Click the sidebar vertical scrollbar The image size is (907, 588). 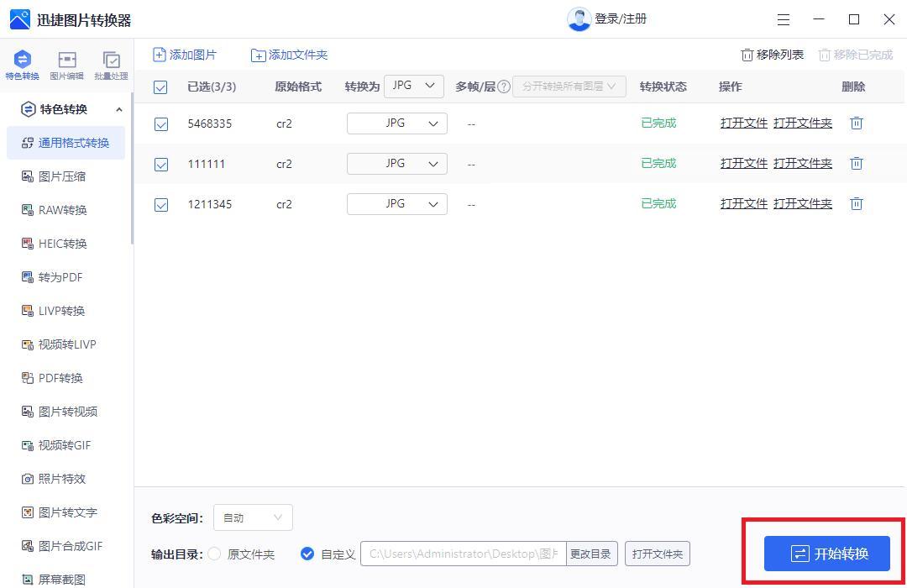click(132, 185)
